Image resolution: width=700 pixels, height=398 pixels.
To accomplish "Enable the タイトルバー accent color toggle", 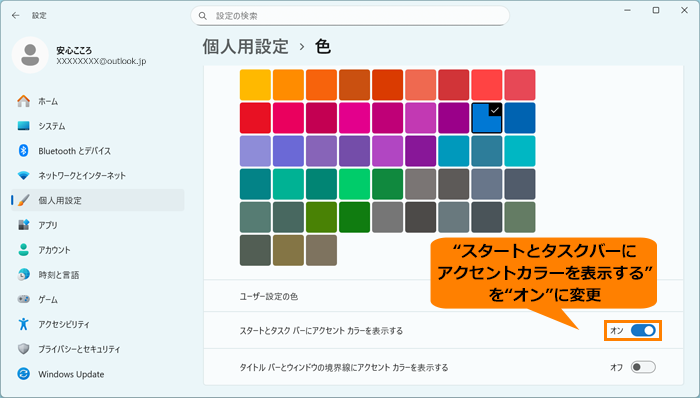I will pyautogui.click(x=643, y=367).
